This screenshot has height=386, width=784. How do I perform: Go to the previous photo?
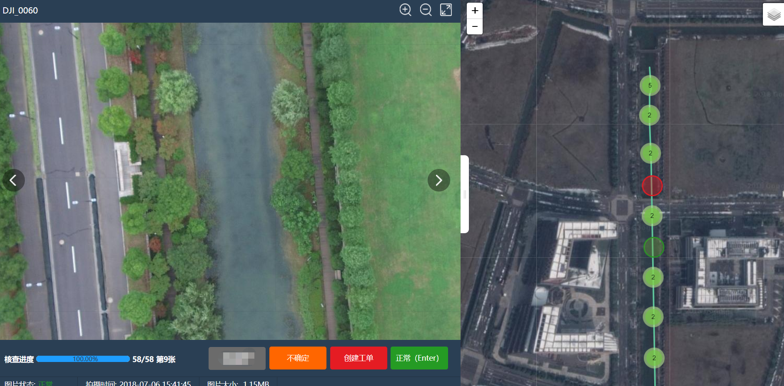pyautogui.click(x=14, y=180)
